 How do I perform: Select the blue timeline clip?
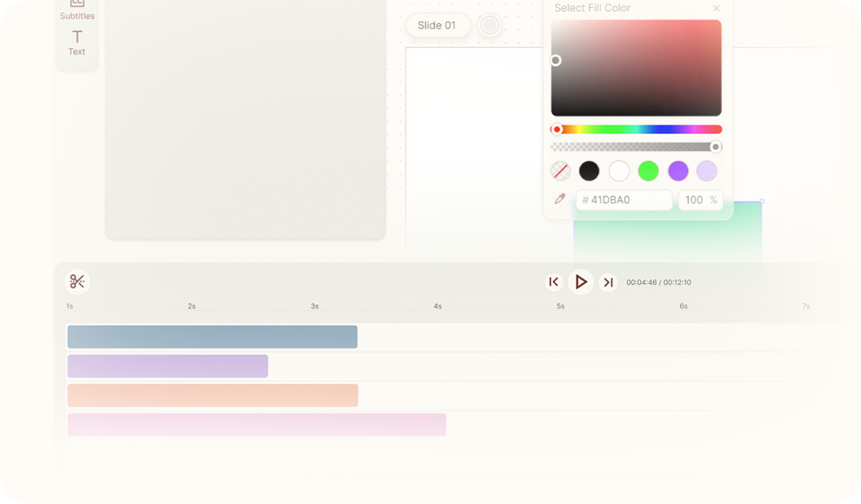(212, 337)
